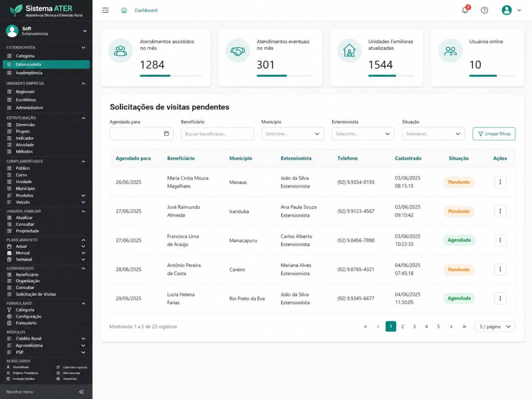Click the handshake icon for Atendimentos eventuais

[x=238, y=51]
